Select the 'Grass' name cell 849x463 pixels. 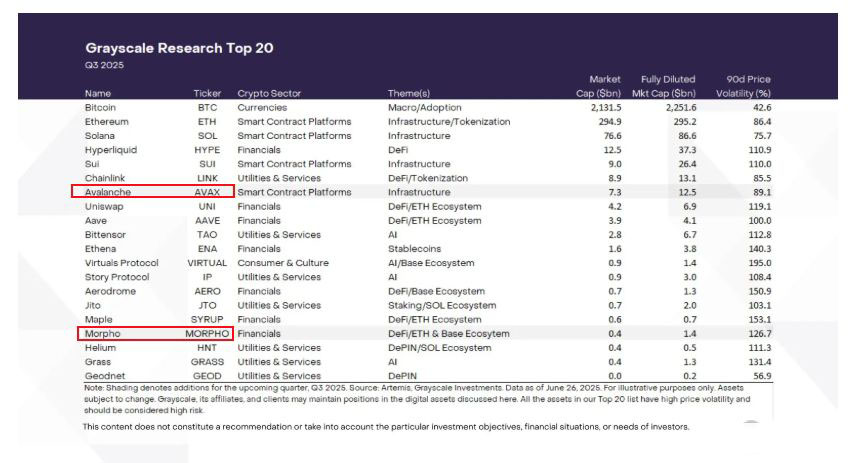(x=97, y=362)
